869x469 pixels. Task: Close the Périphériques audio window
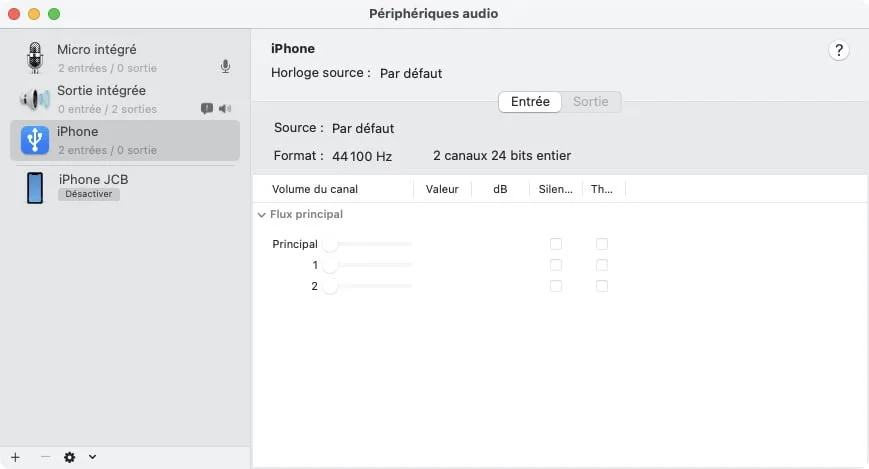pyautogui.click(x=14, y=14)
